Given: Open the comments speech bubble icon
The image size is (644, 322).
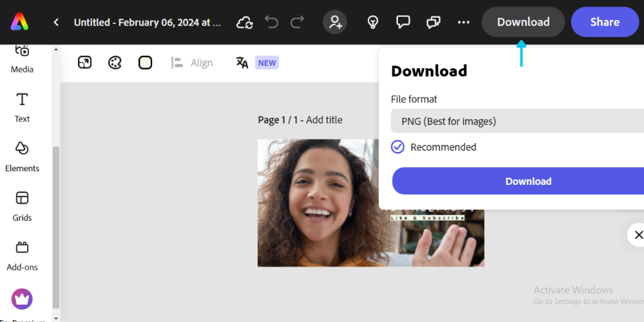Looking at the screenshot, I should pyautogui.click(x=403, y=23).
